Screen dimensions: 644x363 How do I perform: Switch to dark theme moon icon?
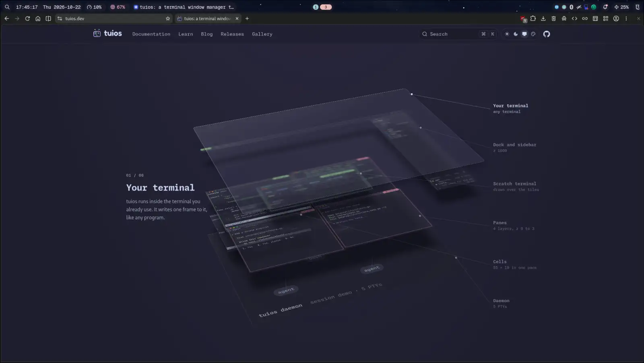pyautogui.click(x=516, y=34)
